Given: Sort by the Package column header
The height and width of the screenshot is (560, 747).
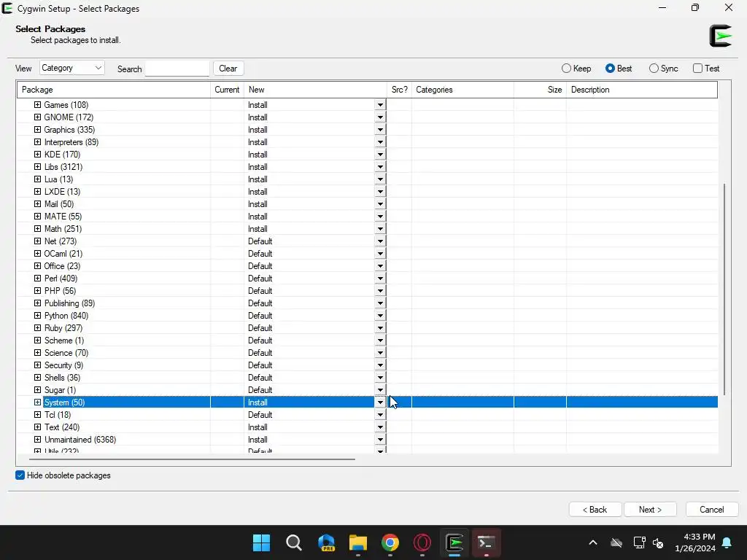Looking at the screenshot, I should coord(113,90).
